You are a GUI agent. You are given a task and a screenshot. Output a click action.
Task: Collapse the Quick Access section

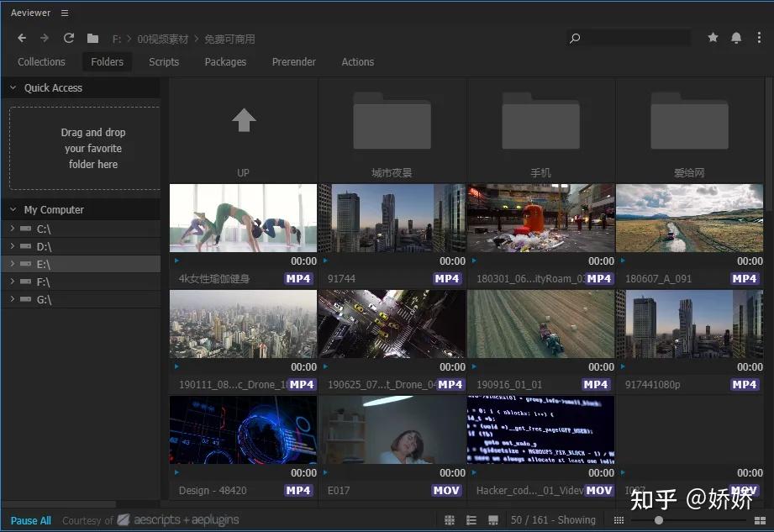tap(13, 87)
